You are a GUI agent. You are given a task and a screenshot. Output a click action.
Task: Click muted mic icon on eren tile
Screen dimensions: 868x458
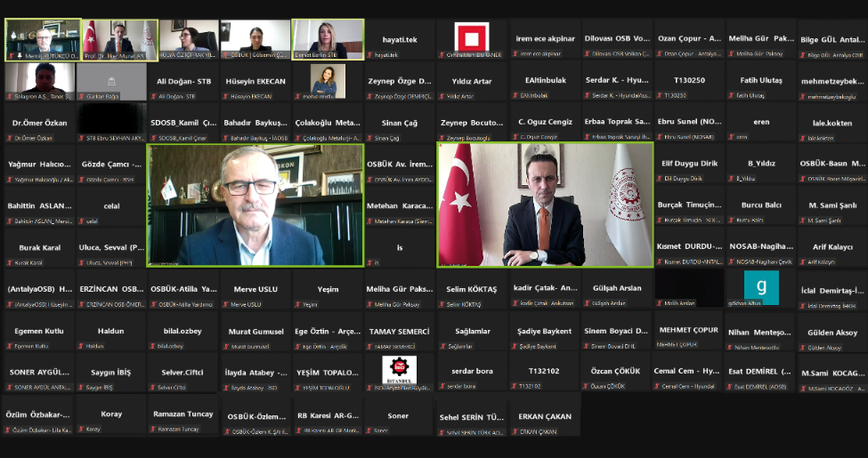pos(732,137)
